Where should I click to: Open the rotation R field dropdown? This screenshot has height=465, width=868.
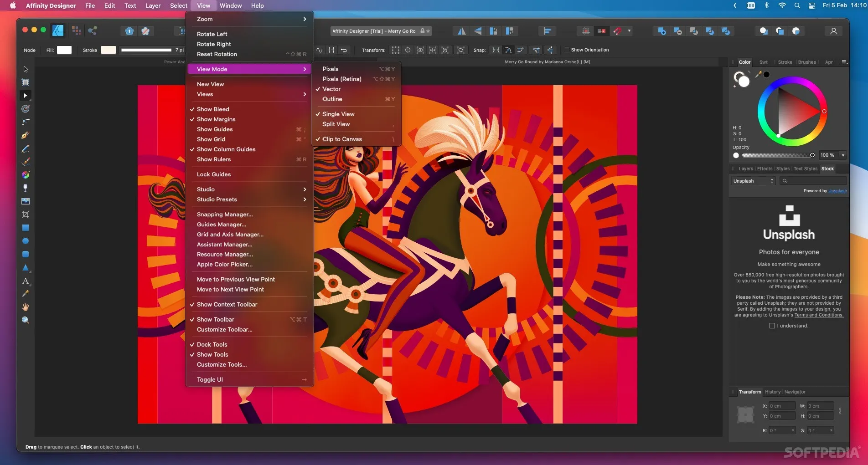click(793, 430)
